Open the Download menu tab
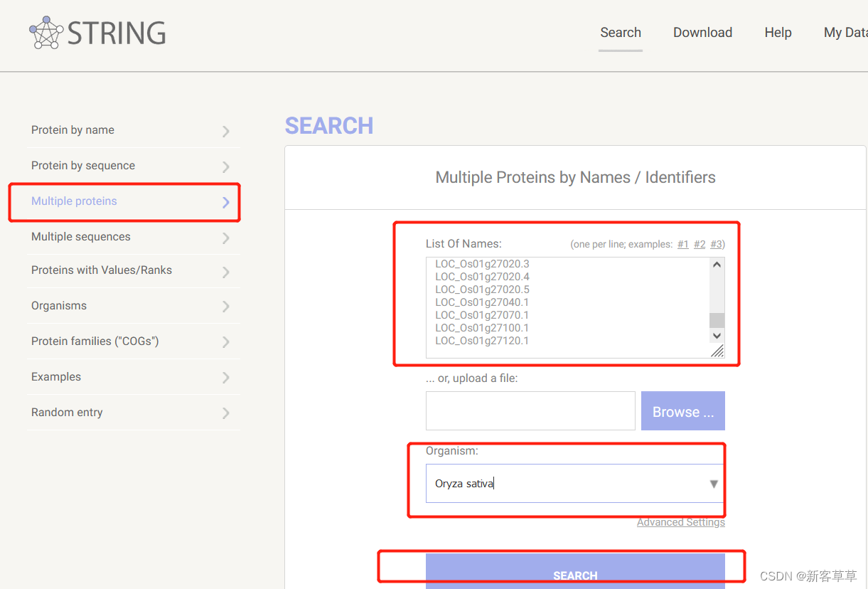The image size is (868, 589). pyautogui.click(x=702, y=33)
